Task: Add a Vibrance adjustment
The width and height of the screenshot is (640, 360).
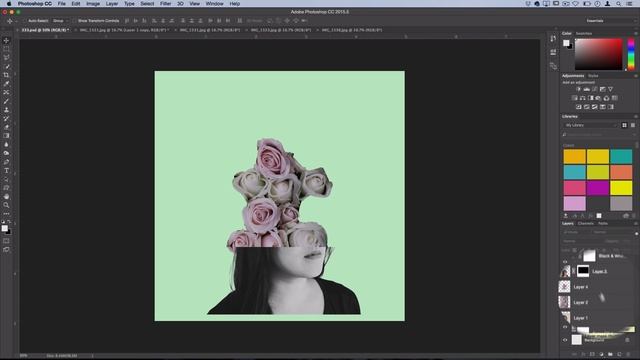Action: 610,89
